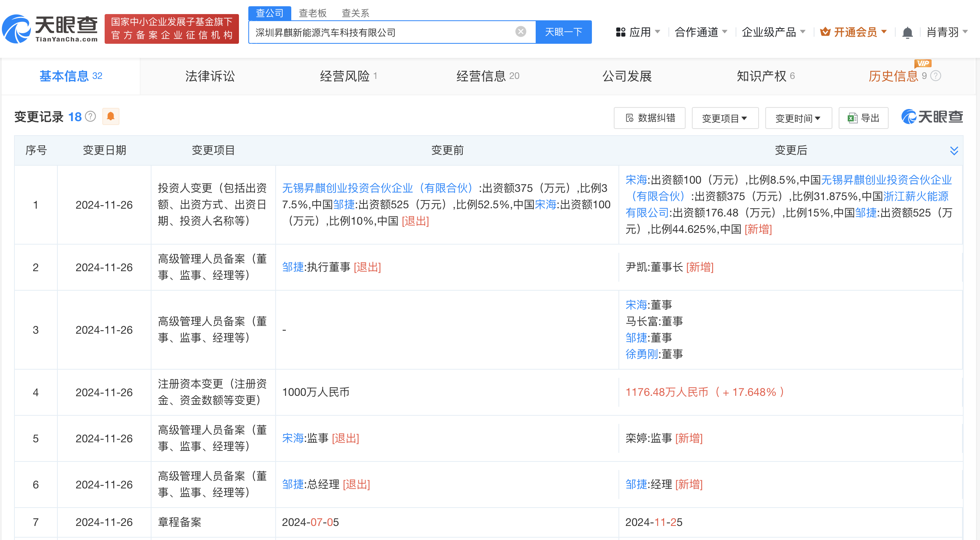Click the help question mark beside 变更记录
The width and height of the screenshot is (980, 540).
pos(91,116)
